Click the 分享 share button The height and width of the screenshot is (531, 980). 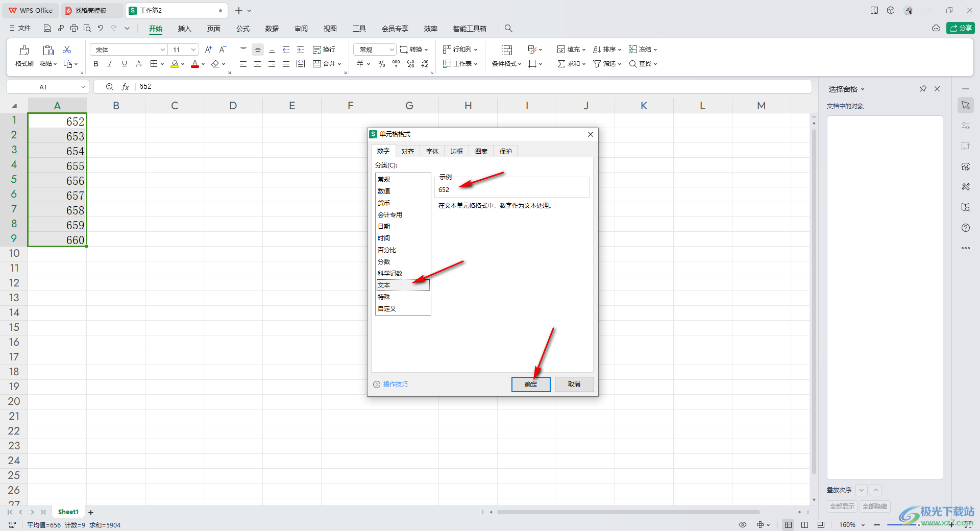[x=960, y=28]
